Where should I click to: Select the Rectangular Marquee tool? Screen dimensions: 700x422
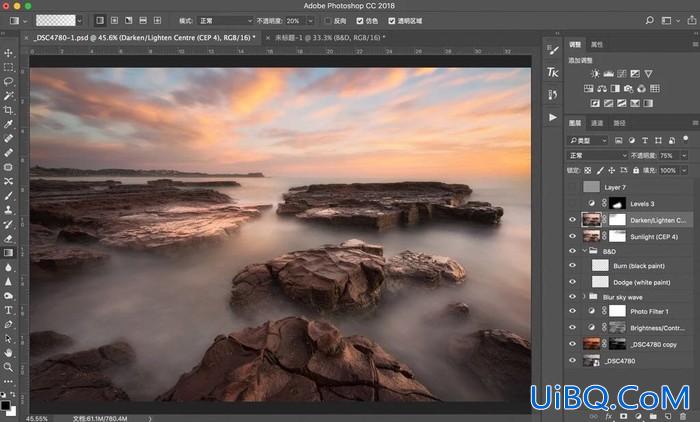[8, 67]
